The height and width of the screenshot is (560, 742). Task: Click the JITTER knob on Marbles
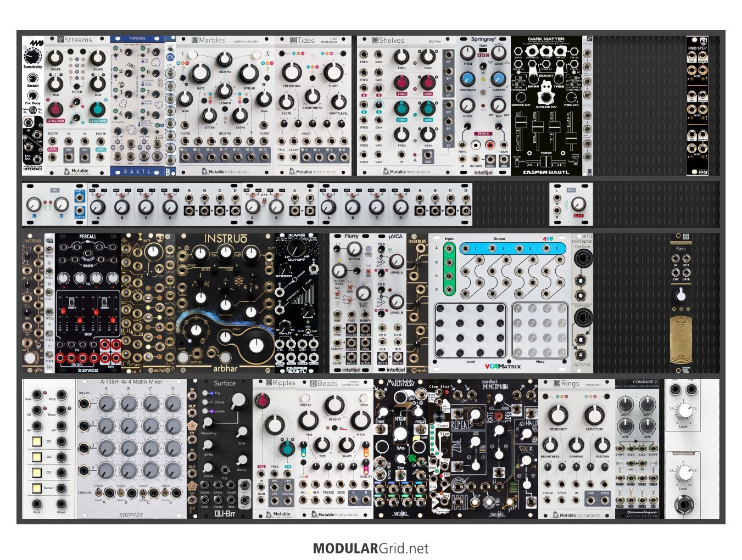coord(209,115)
